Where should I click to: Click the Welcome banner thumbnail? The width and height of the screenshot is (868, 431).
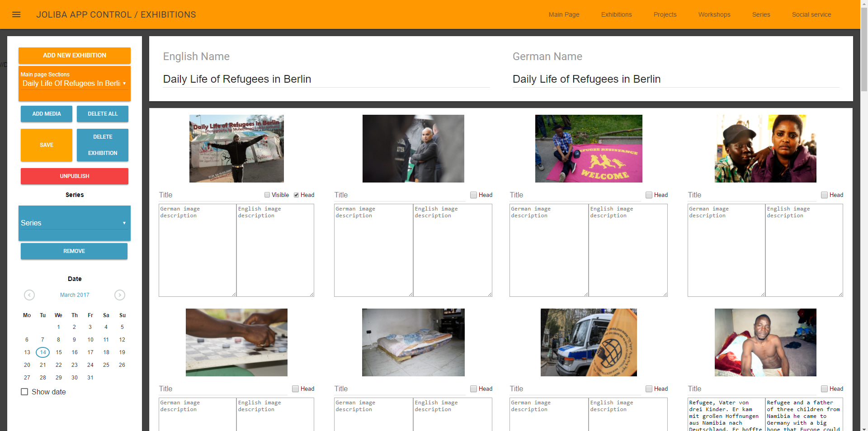589,149
